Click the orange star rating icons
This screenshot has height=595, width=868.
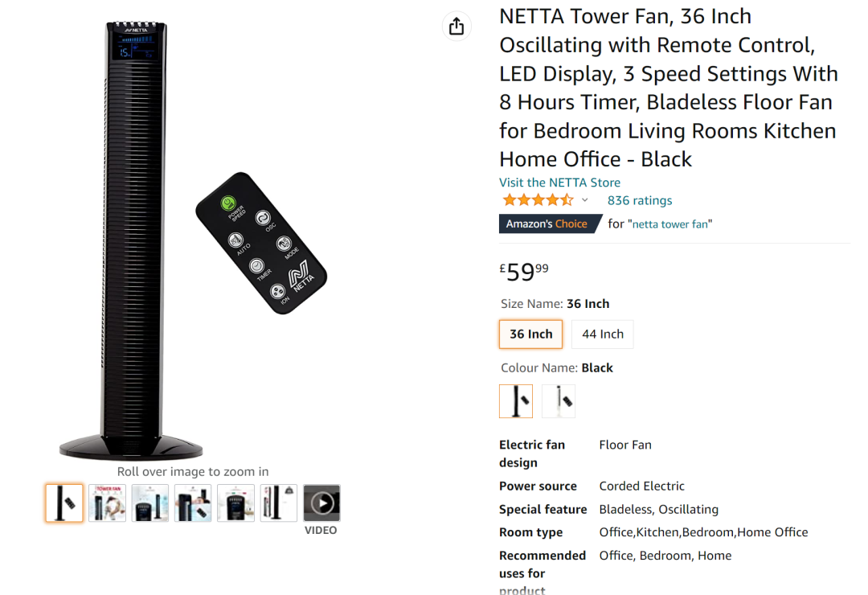pos(538,200)
